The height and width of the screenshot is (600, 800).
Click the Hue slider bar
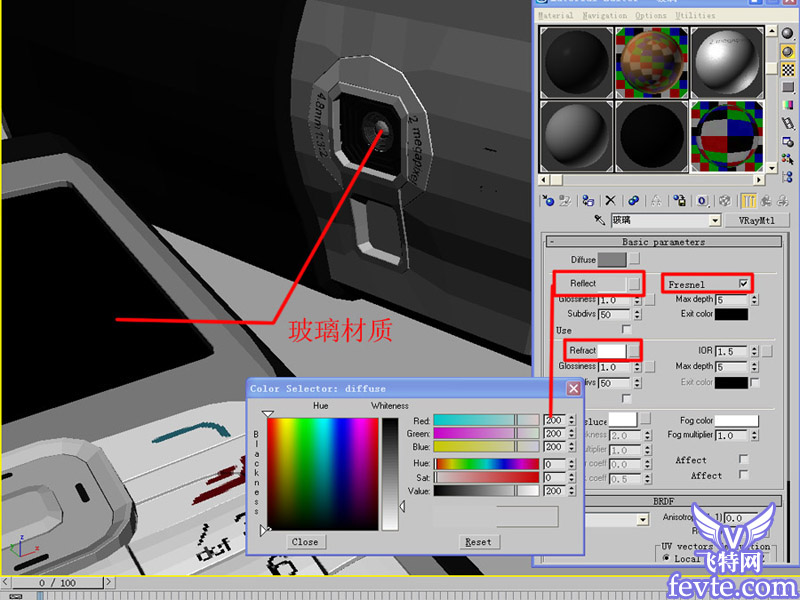coord(486,464)
